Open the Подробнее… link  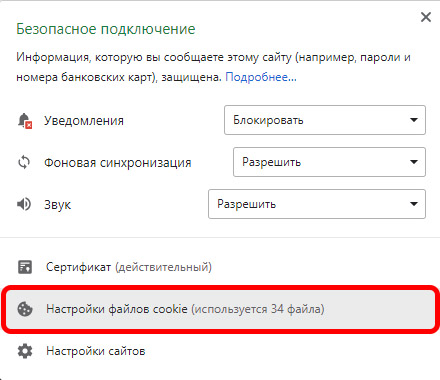[261, 77]
